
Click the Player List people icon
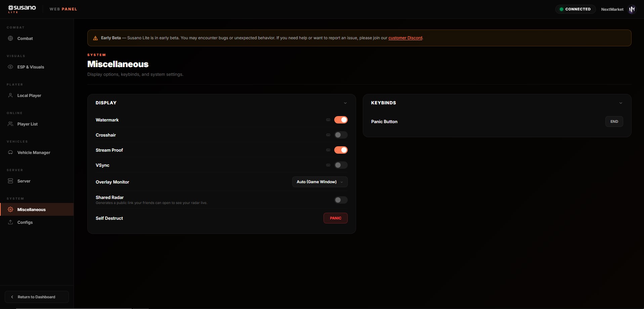tap(10, 124)
